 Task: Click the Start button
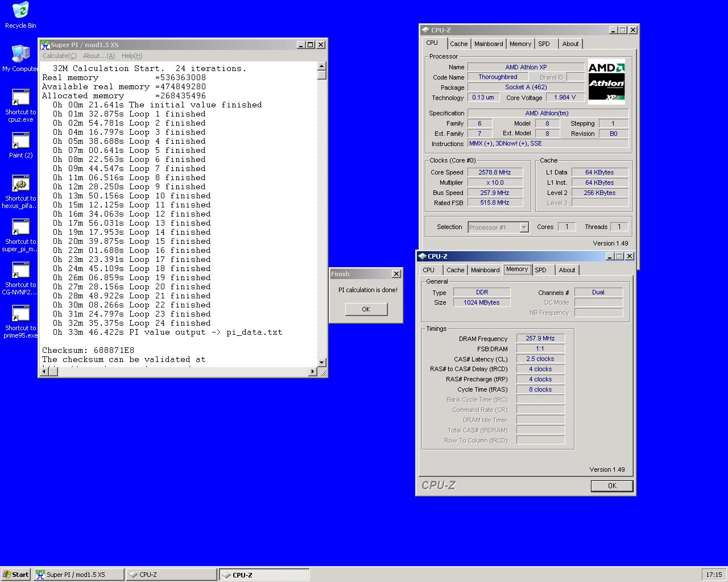click(x=15, y=575)
